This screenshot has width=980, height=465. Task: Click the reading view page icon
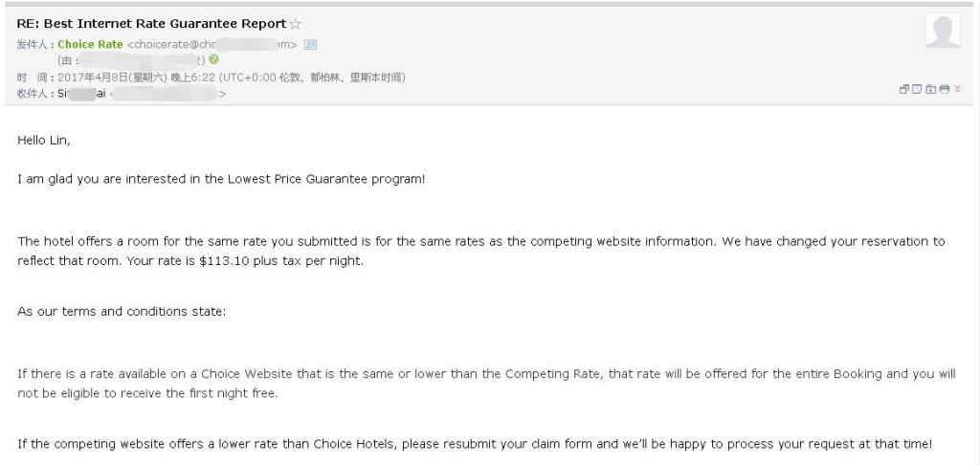pos(917,89)
